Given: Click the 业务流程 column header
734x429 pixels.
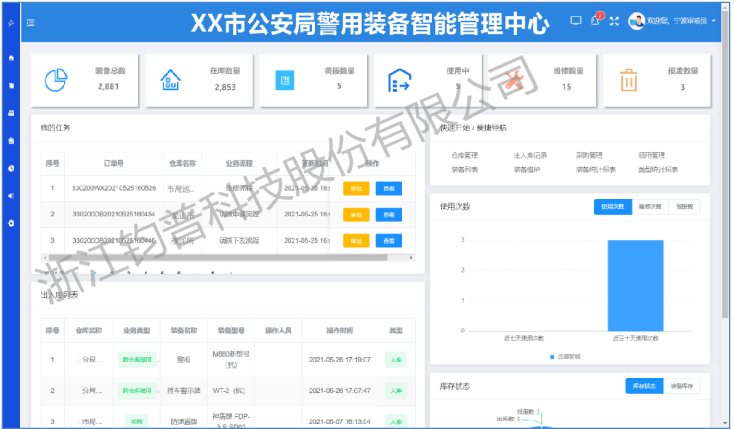Looking at the screenshot, I should 239,163.
